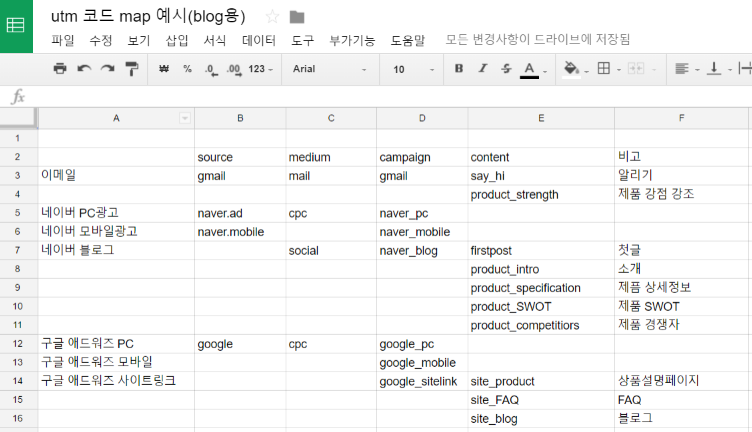Expand the horizontal align dropdown arrow
Screen dimensions: 752x432
tap(697, 70)
